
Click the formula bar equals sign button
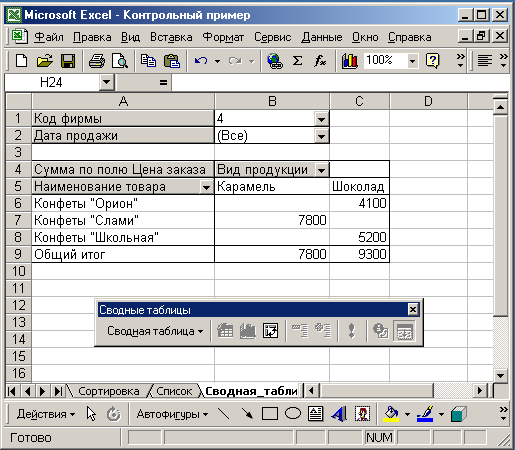click(163, 82)
